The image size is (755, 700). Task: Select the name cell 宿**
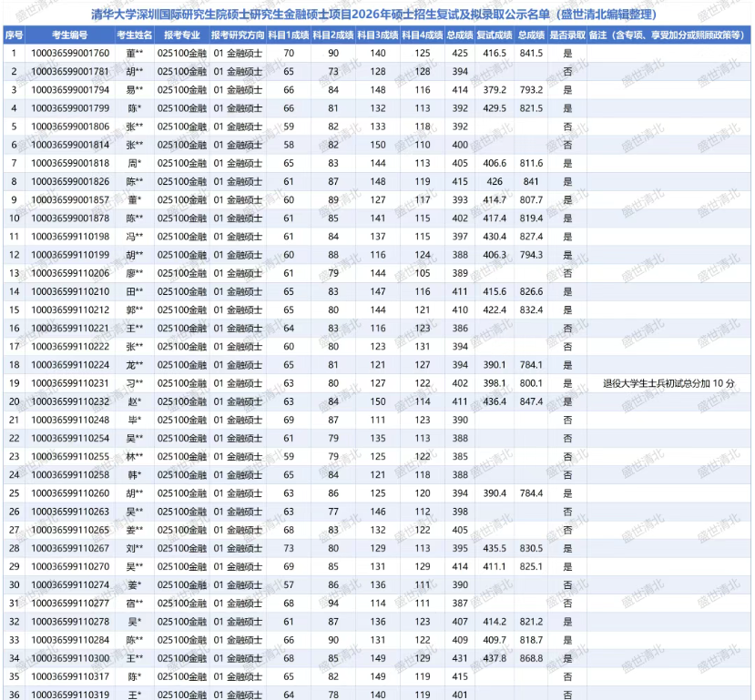point(134,603)
